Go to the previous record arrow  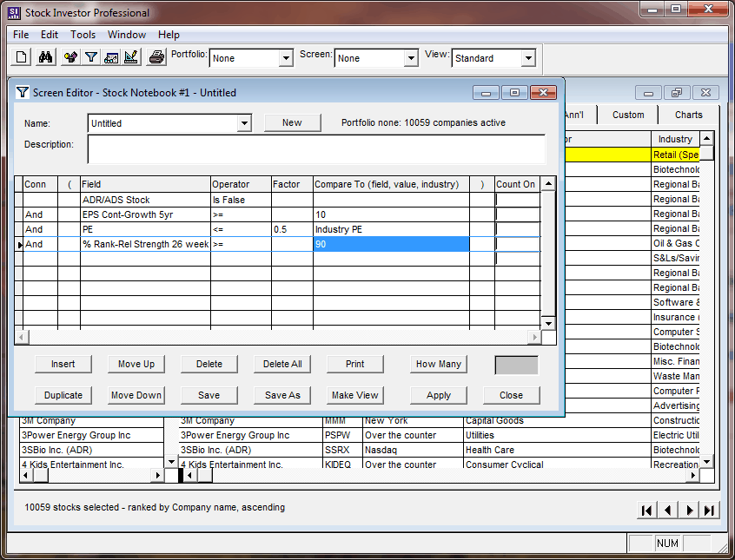[667, 511]
